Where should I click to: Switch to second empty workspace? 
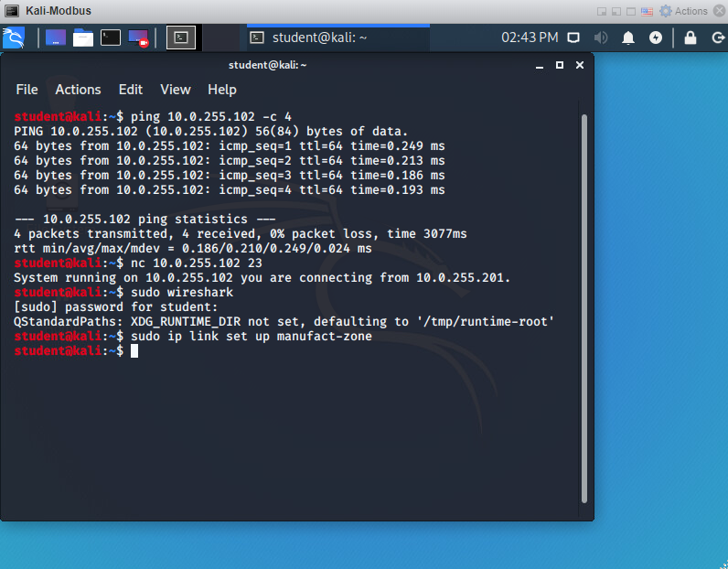coord(221,38)
